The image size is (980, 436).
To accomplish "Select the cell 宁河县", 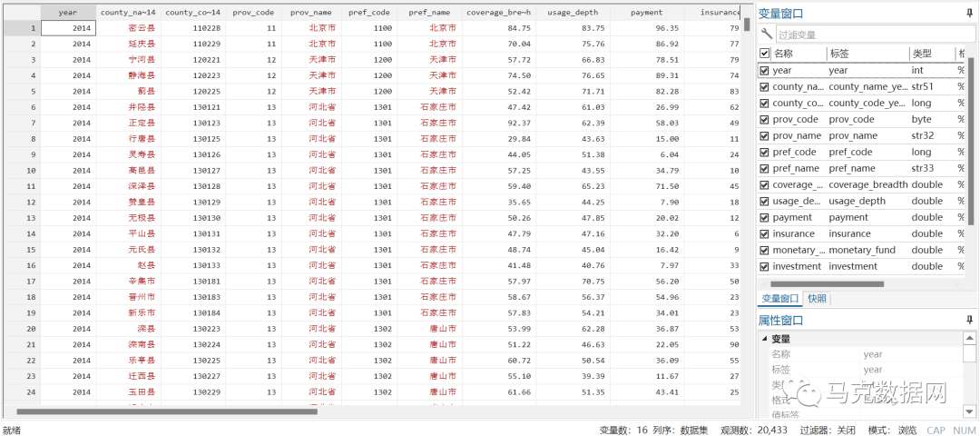I will click(x=128, y=60).
